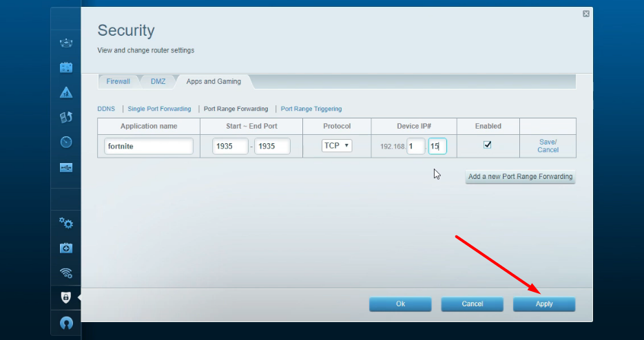644x340 pixels.
Task: Open the Network Map router icon in sidebar
Action: [x=66, y=44]
